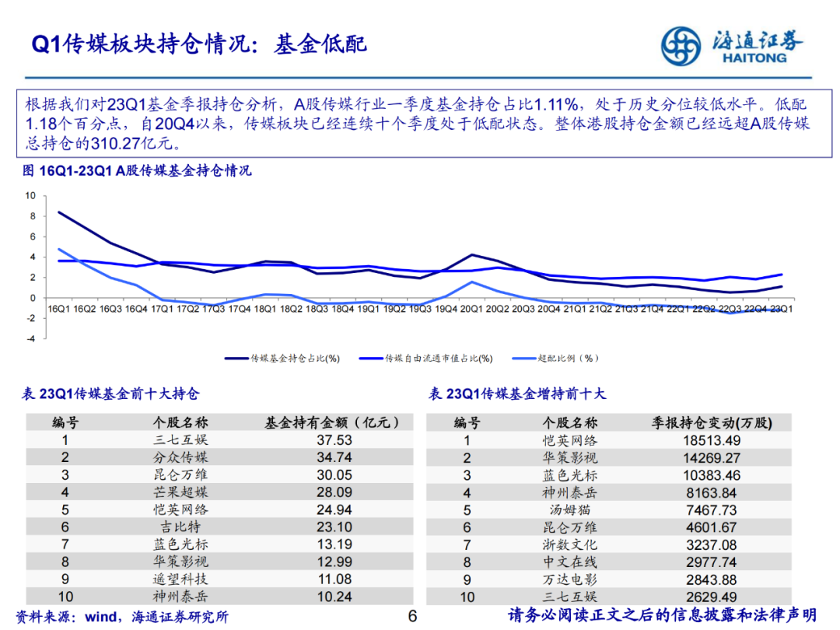Click 分众传媒 cell
The height and width of the screenshot is (630, 840).
pos(180,457)
